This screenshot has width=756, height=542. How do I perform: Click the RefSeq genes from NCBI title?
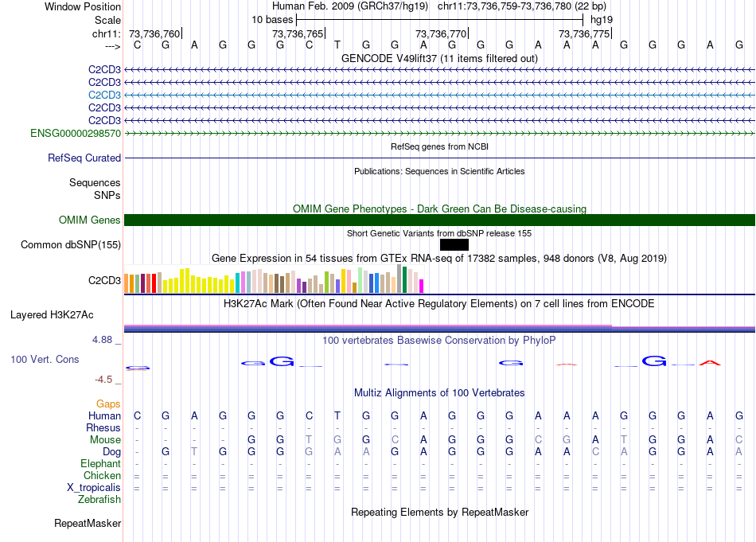(439, 146)
